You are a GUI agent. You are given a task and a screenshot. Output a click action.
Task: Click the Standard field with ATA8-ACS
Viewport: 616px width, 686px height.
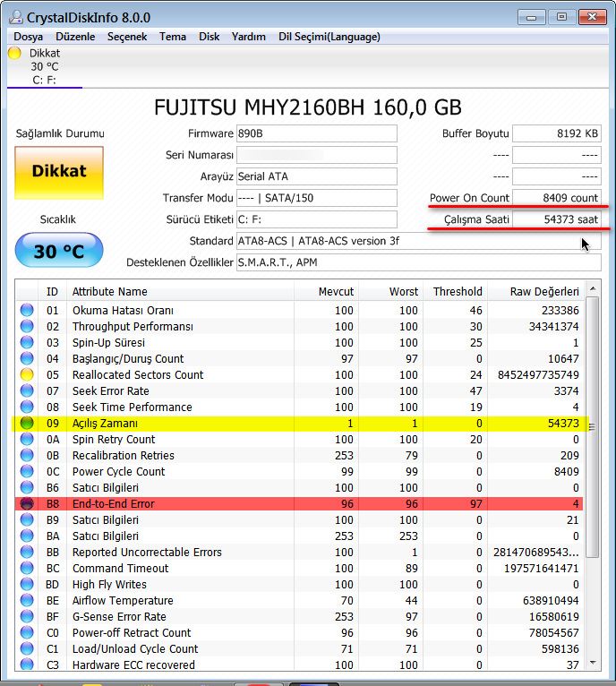[419, 241]
